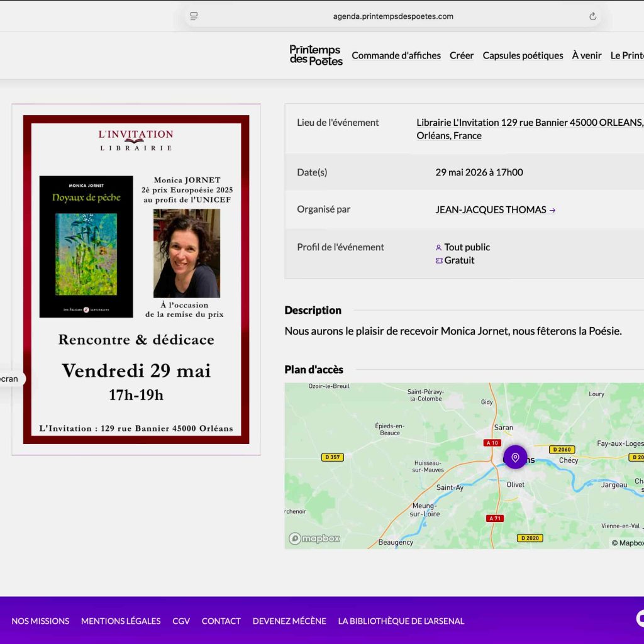
Task: Open the reader view icon in address bar
Action: coord(194,16)
